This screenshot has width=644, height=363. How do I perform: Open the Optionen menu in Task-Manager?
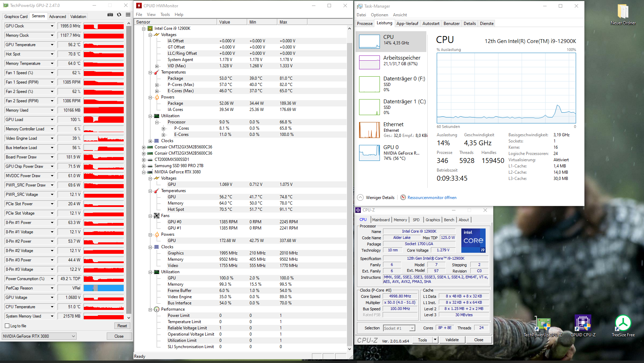[379, 15]
